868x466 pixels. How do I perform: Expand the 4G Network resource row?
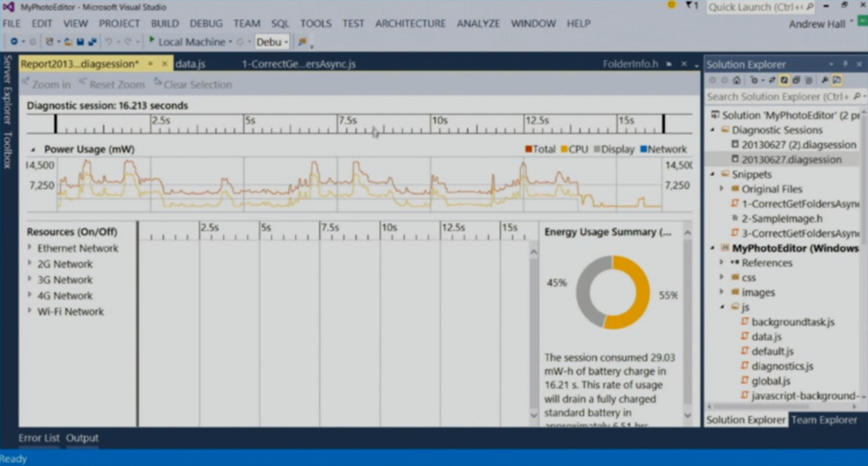point(30,295)
